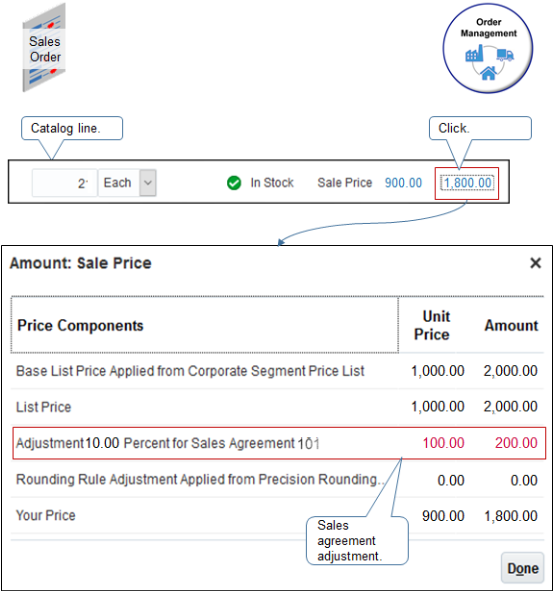
Task: Click the Order Management circle icon
Action: point(488,48)
